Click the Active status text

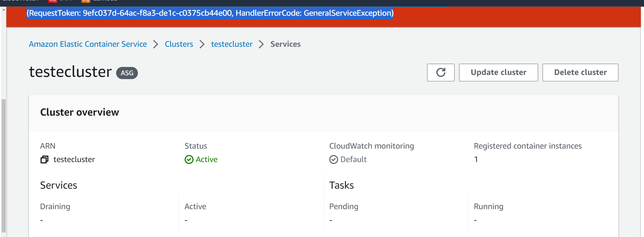(207, 159)
